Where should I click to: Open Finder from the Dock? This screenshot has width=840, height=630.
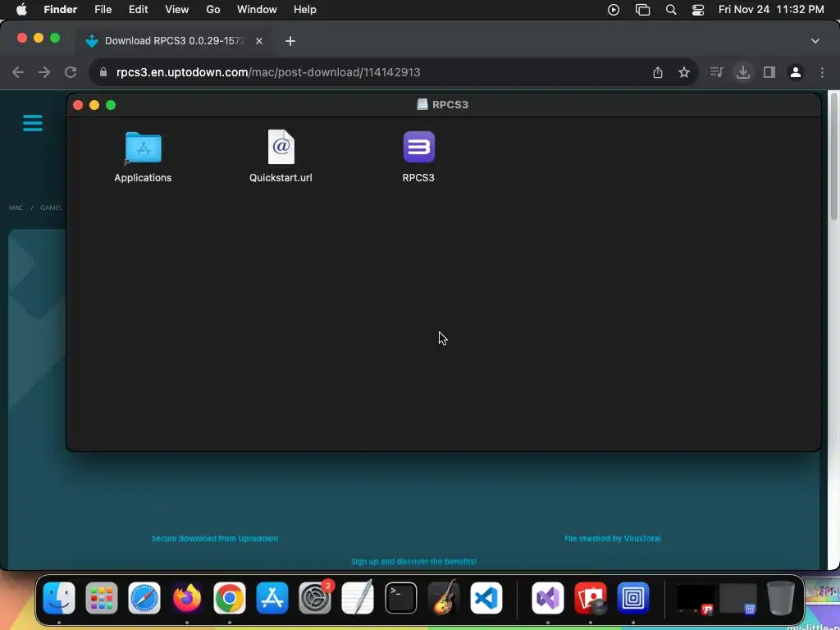[59, 598]
